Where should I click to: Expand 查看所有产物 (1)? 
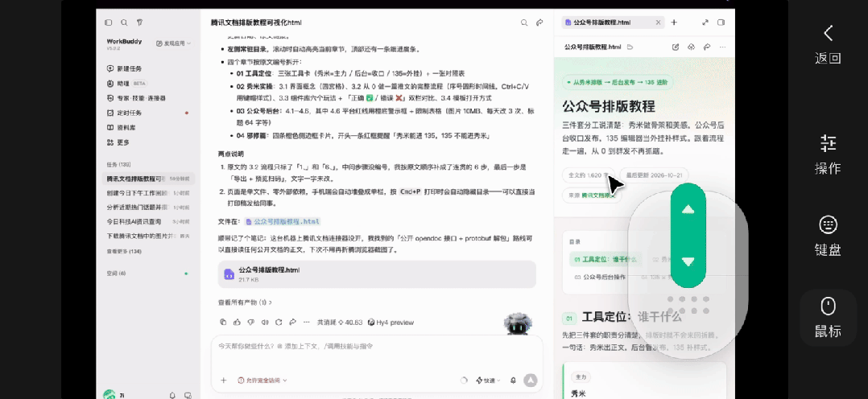246,302
